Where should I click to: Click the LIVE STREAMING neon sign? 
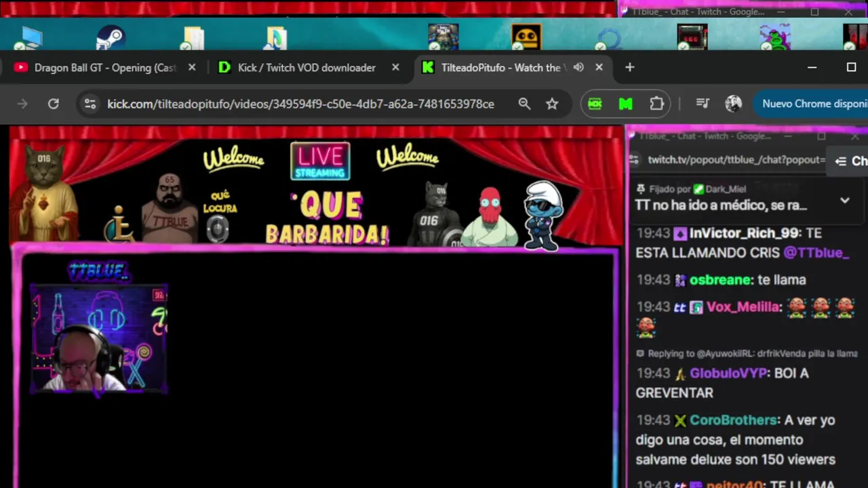(x=320, y=161)
